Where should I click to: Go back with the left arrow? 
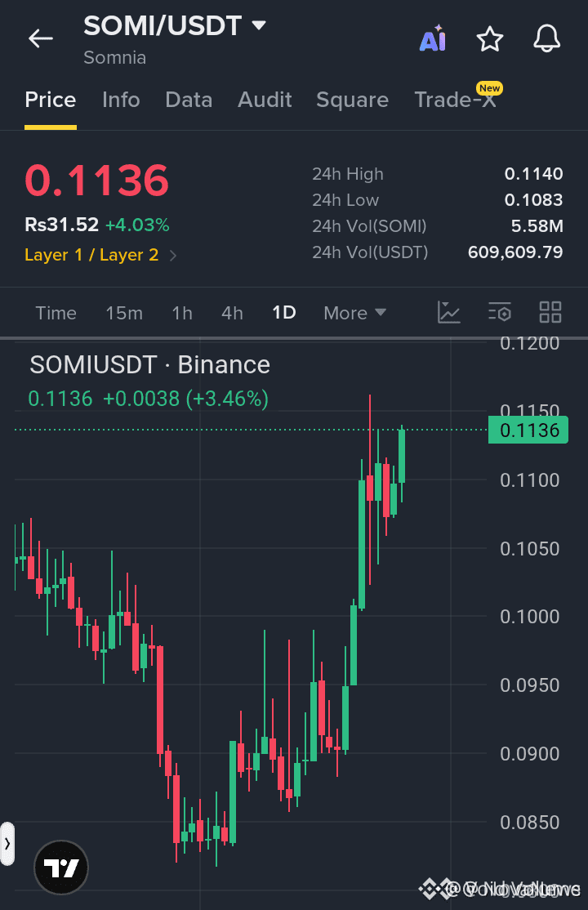[x=41, y=39]
